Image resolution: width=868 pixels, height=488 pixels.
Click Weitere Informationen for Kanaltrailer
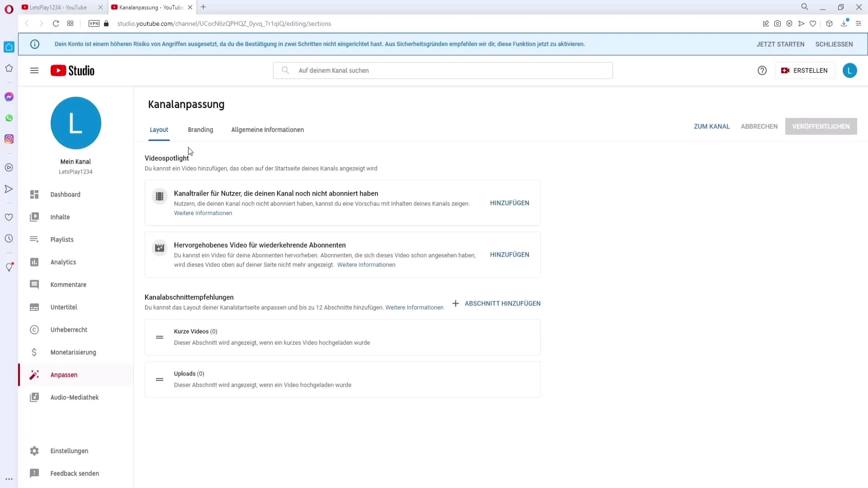point(203,213)
